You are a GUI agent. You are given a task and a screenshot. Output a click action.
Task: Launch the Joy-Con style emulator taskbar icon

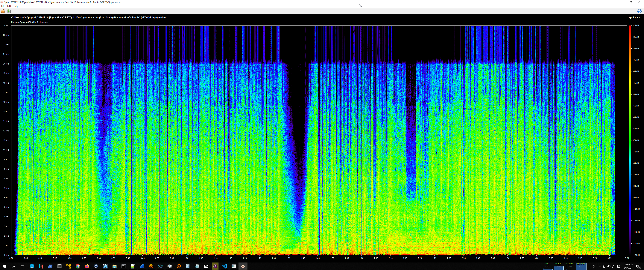(x=41, y=266)
